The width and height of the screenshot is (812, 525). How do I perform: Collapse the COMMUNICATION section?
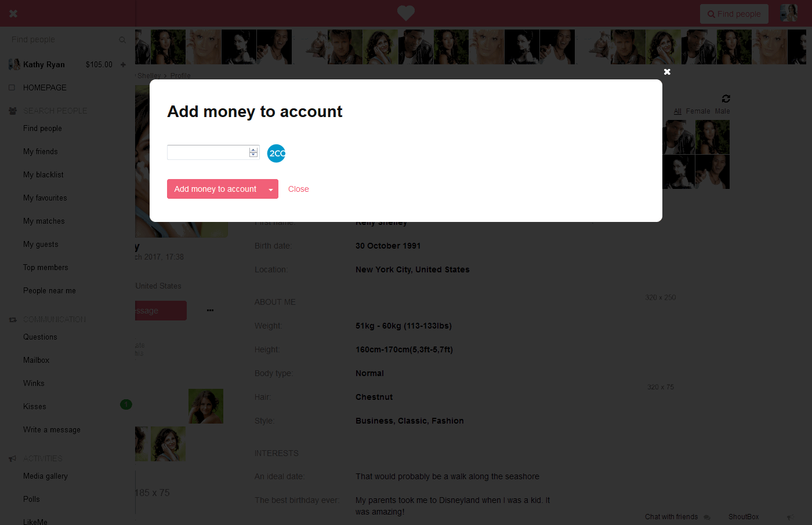(55, 319)
